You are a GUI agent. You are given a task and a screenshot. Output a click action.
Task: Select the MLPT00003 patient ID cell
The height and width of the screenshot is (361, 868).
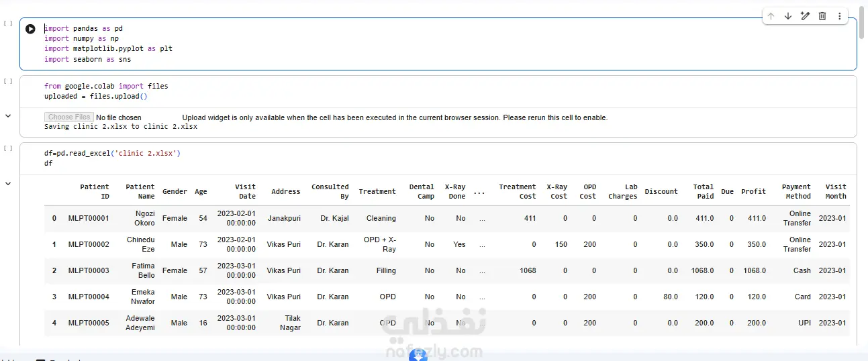point(89,270)
